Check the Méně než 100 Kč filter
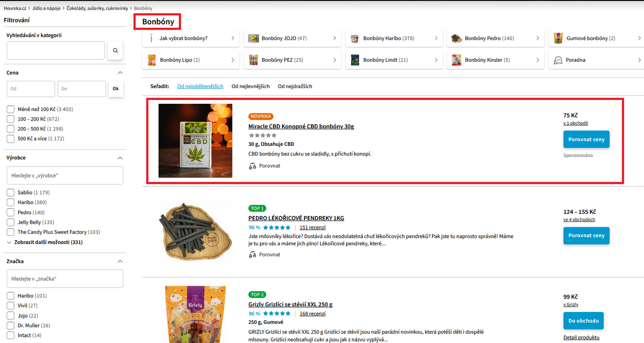The image size is (644, 343). click(11, 109)
